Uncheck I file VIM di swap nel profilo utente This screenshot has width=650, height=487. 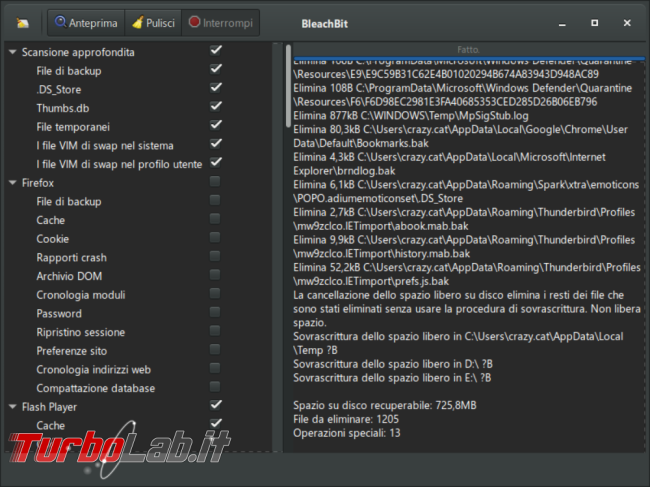pos(215,162)
